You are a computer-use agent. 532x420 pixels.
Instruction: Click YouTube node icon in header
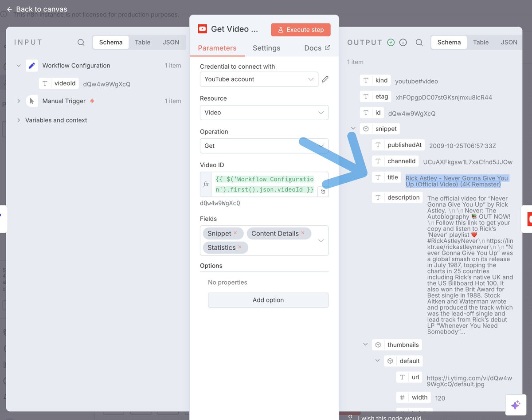pyautogui.click(x=202, y=29)
